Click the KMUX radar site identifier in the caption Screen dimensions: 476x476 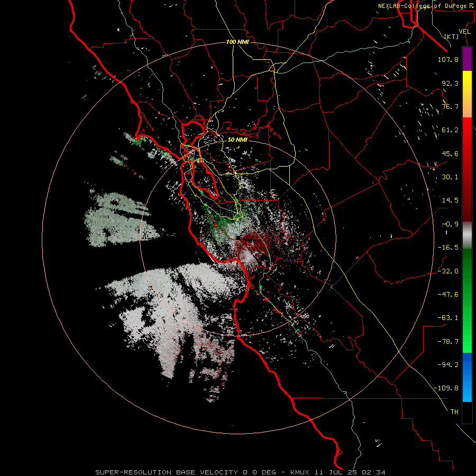(x=300, y=472)
